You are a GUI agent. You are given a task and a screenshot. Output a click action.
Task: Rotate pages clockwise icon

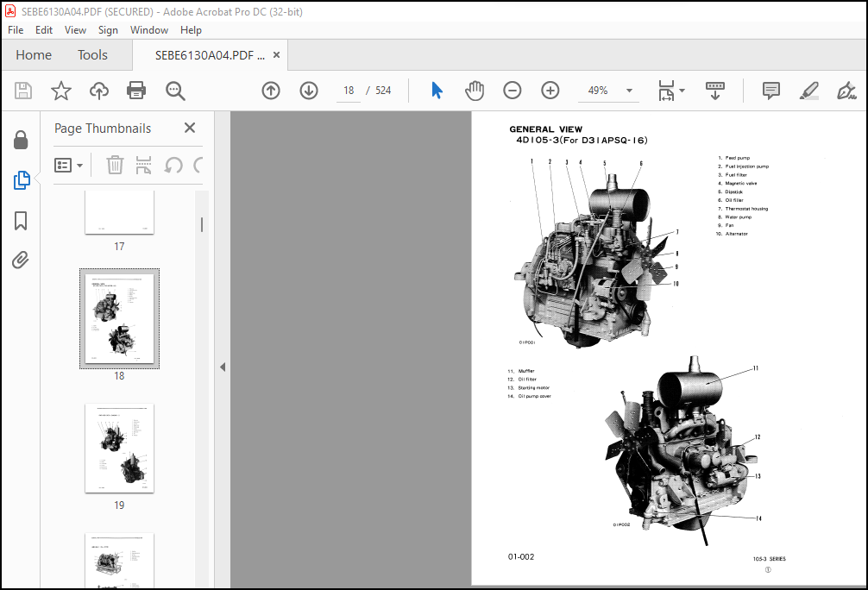click(198, 165)
